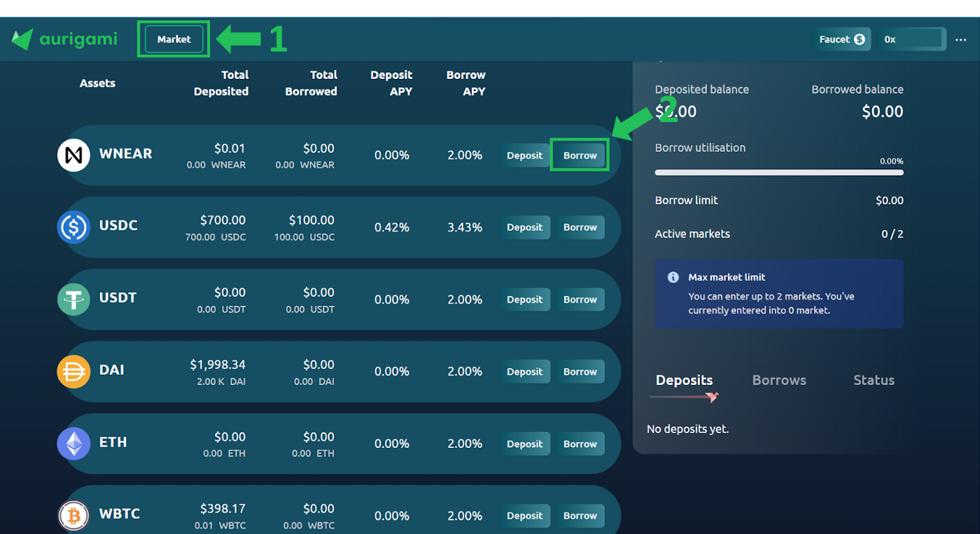Click USDC total deposited $700.00
This screenshot has height=534, width=980.
[x=223, y=220]
